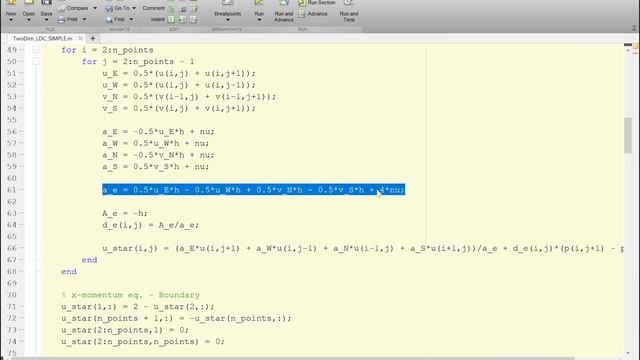This screenshot has width=640, height=360.
Task: Toggle breakpoint dash at line 56
Action: (x=21, y=131)
